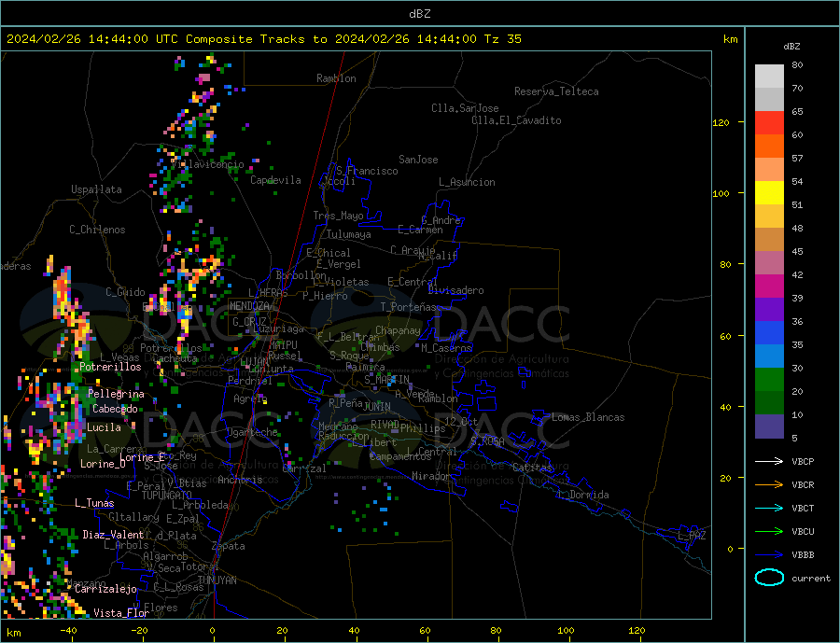This screenshot has width=840, height=643.
Task: Click the cyan VBCT arrow icon
Action: pyautogui.click(x=769, y=508)
